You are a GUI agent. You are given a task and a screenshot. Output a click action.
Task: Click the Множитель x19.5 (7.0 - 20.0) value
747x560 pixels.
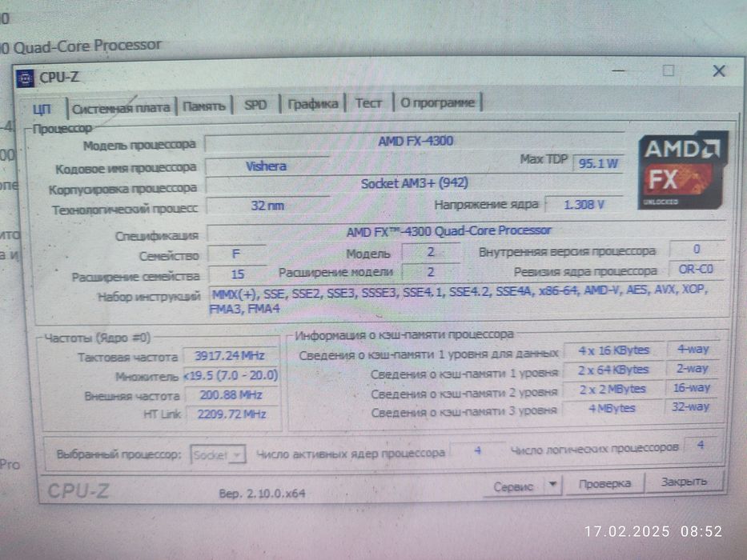(231, 376)
